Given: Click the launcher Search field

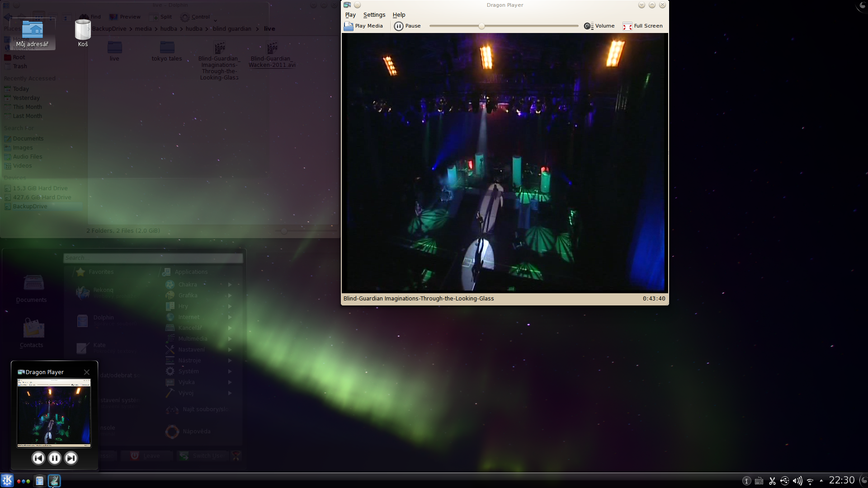Looking at the screenshot, I should pyautogui.click(x=153, y=258).
